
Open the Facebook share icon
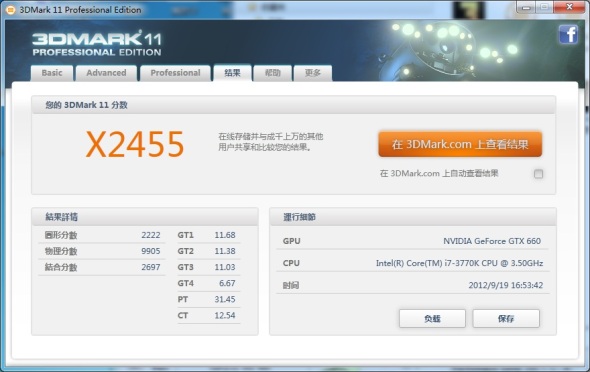tap(568, 35)
